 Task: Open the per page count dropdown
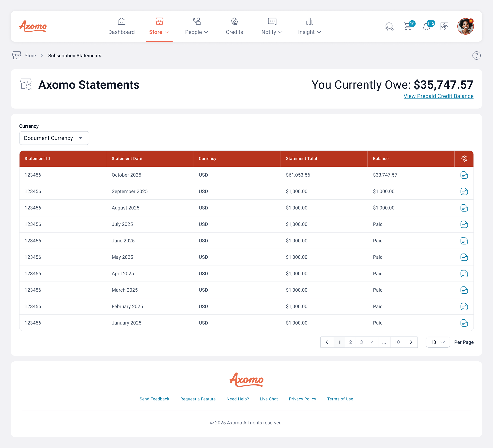(x=438, y=342)
